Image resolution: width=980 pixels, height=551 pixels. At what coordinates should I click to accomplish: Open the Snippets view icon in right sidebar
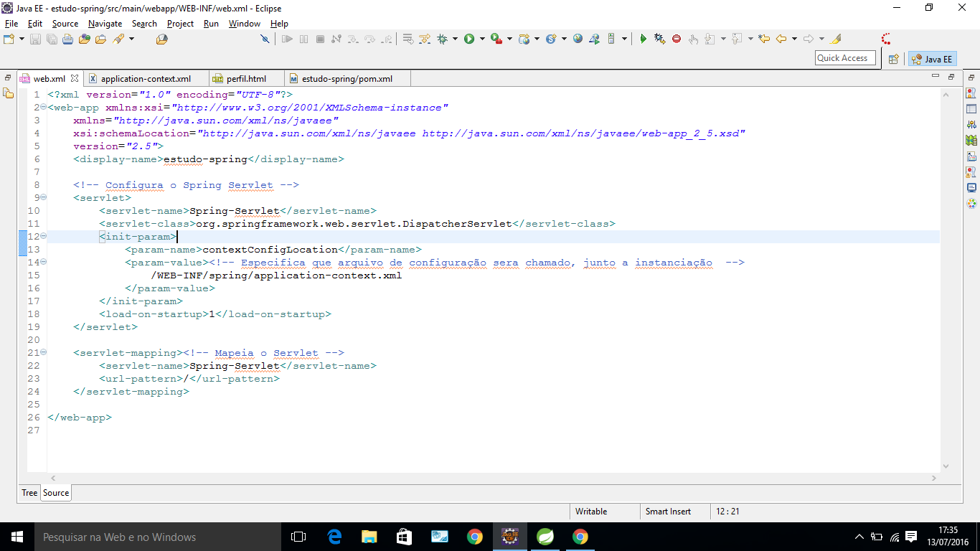[971, 156]
